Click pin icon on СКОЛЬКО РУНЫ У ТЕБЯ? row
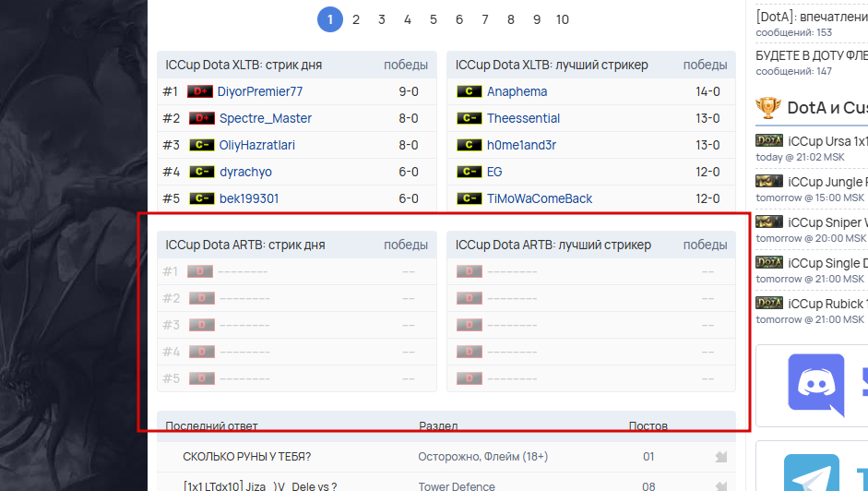Screen dimensions: 868x491 pyautogui.click(x=720, y=457)
